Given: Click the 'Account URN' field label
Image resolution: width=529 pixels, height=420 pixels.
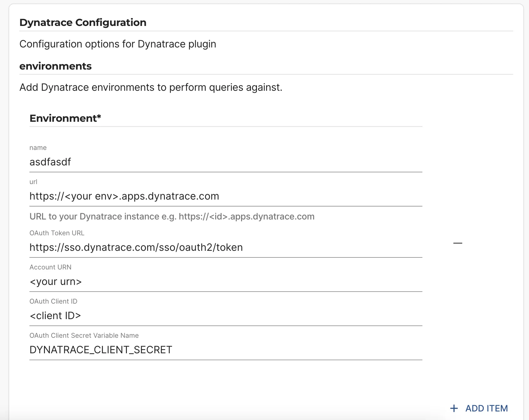Looking at the screenshot, I should (x=50, y=267).
